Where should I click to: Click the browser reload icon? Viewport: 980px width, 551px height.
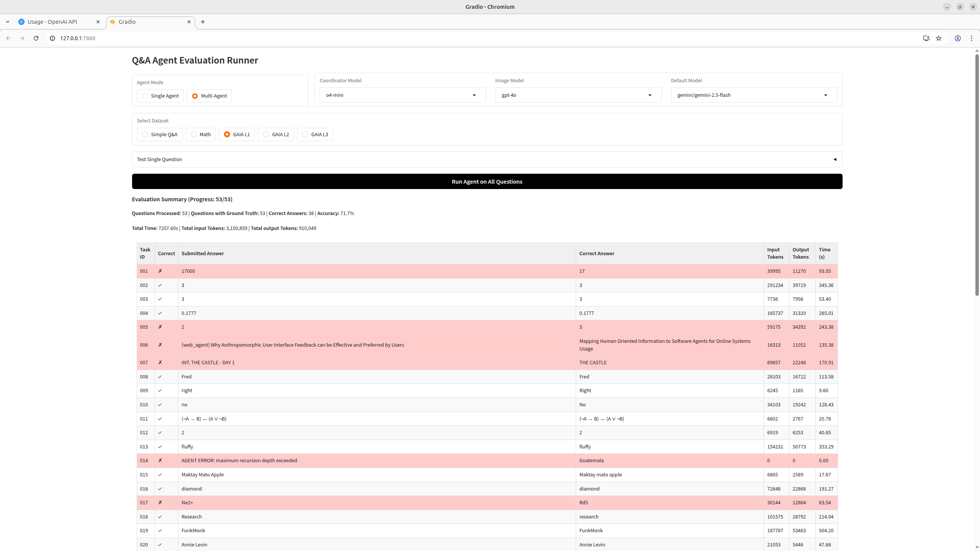point(36,38)
